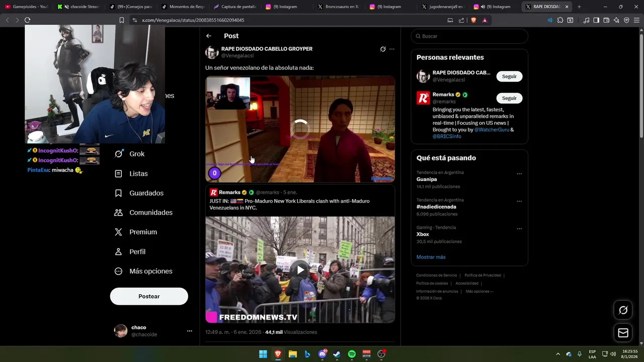Open Discord from the taskbar
Viewport: 644px width, 362px height.
322,354
